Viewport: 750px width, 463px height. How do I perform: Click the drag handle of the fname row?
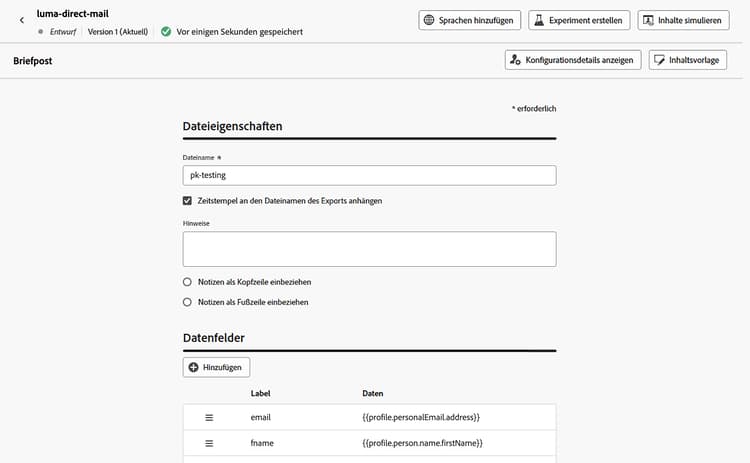point(210,443)
